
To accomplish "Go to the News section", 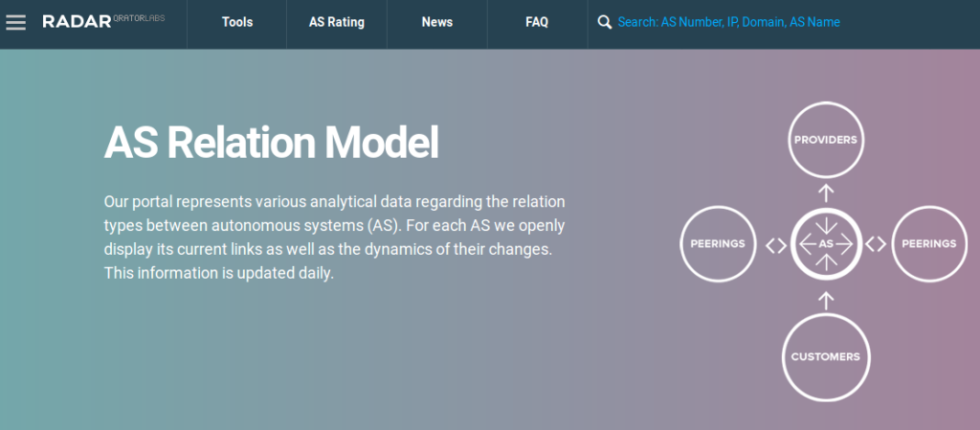I will click(x=437, y=22).
